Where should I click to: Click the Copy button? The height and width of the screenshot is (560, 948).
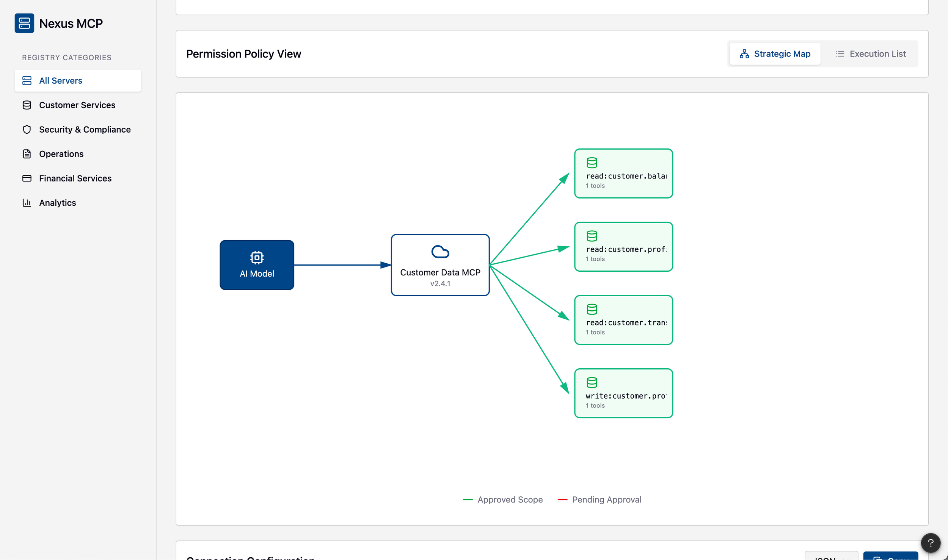point(890,557)
